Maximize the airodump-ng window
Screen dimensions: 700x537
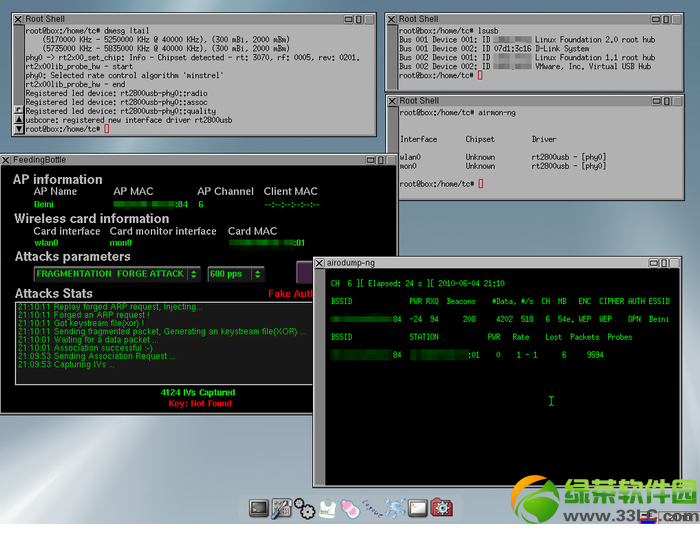(x=664, y=263)
